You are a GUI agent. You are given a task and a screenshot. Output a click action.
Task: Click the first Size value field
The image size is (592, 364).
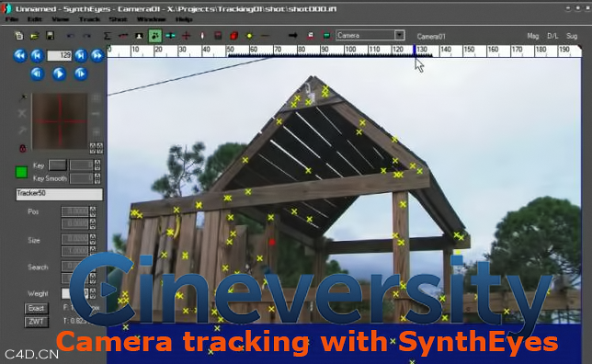click(x=75, y=239)
